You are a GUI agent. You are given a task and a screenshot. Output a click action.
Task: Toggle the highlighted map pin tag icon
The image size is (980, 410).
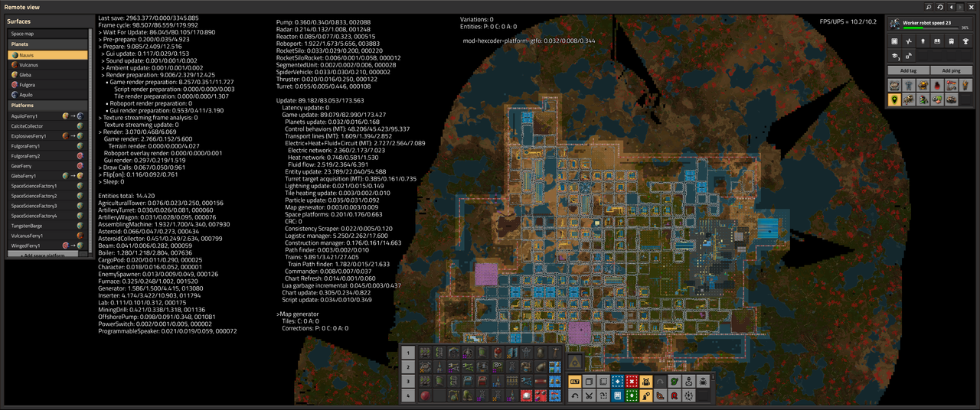point(894,99)
